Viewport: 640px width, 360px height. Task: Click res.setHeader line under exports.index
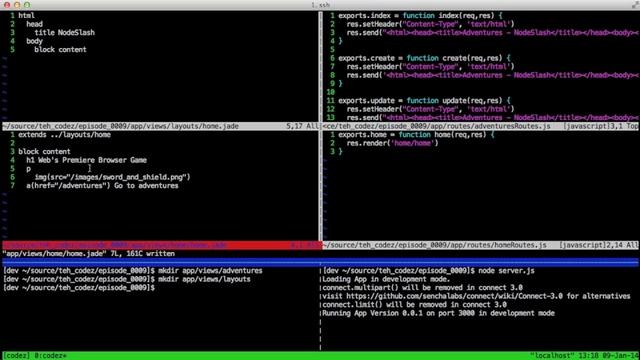[x=431, y=24]
